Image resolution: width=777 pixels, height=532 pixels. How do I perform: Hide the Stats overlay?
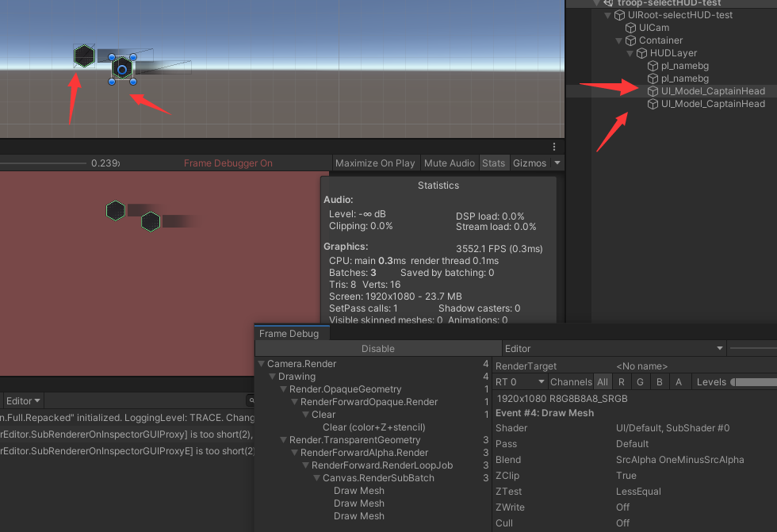coord(493,163)
